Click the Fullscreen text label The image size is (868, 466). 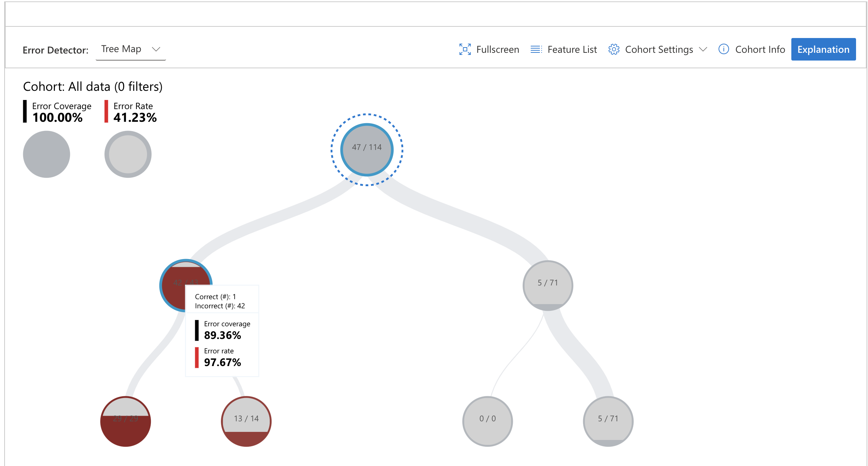tap(498, 49)
